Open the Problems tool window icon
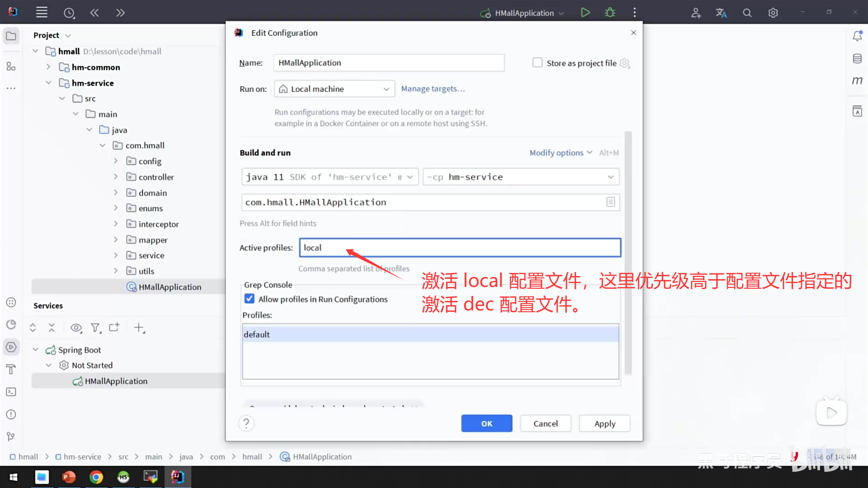 (x=11, y=414)
